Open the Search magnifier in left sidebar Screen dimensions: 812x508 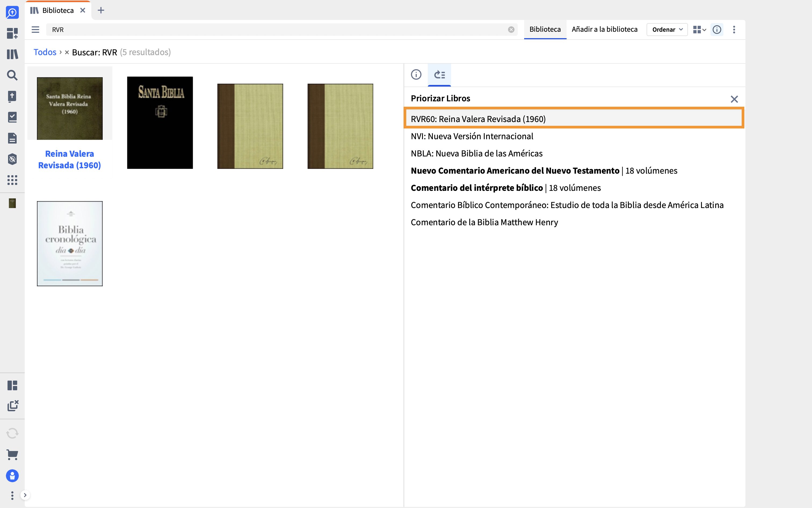pyautogui.click(x=12, y=75)
